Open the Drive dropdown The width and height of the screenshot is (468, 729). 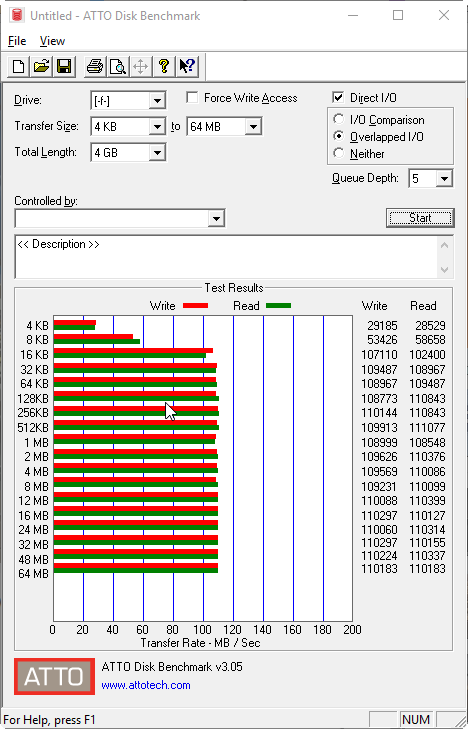click(158, 100)
